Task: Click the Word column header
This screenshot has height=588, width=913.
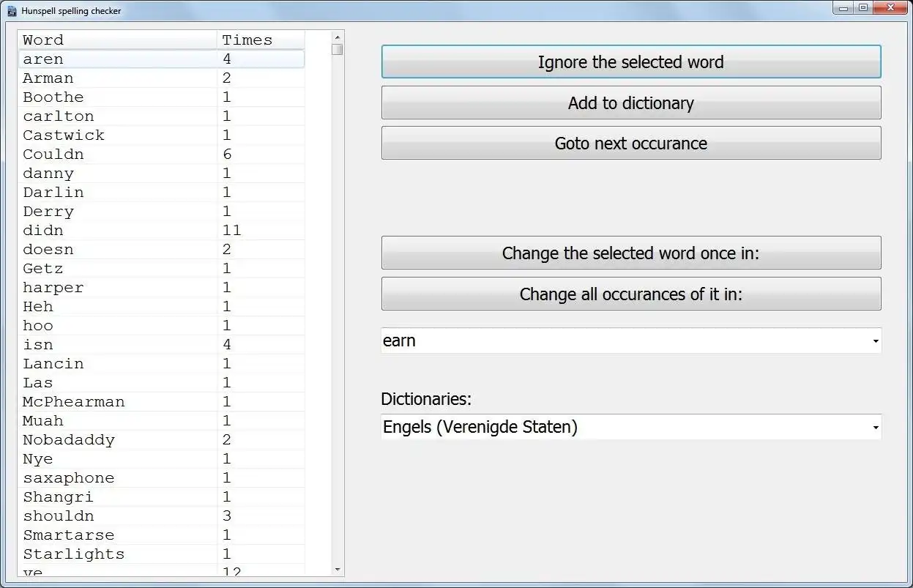Action: pos(117,40)
